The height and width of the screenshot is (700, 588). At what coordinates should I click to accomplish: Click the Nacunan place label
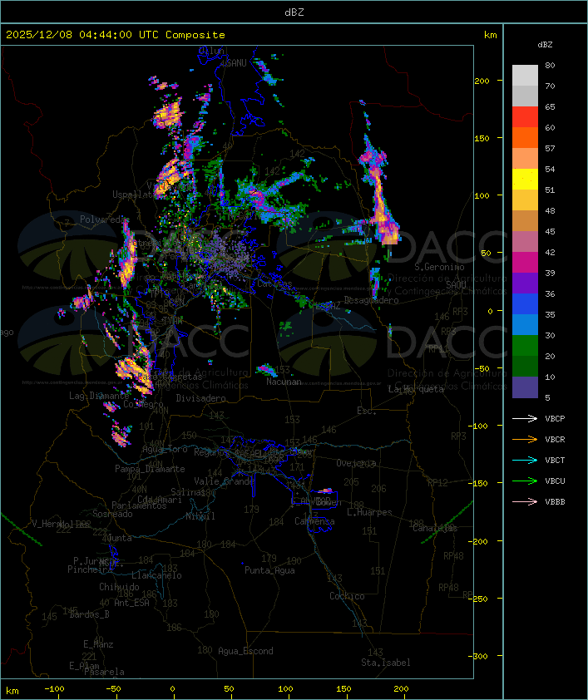[284, 382]
